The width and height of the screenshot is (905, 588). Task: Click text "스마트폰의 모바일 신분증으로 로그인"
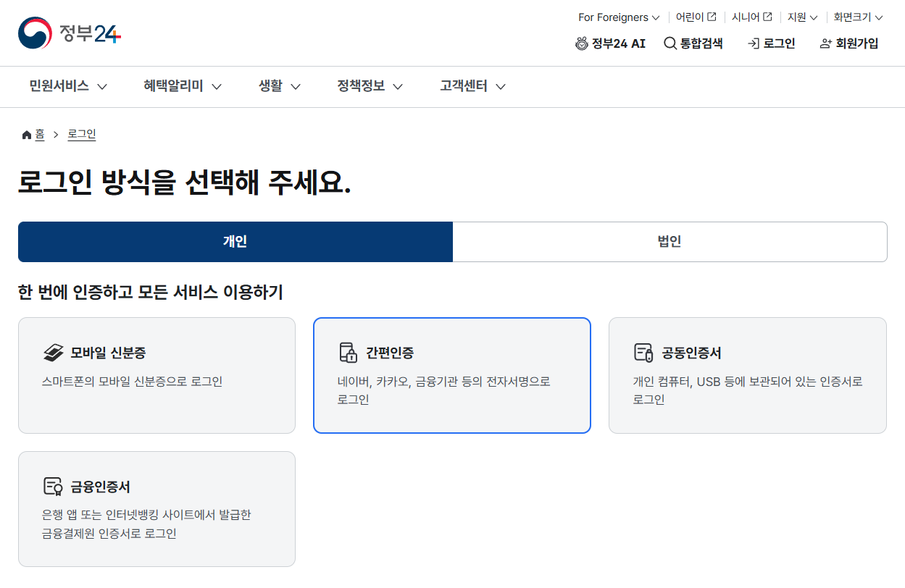(x=133, y=382)
